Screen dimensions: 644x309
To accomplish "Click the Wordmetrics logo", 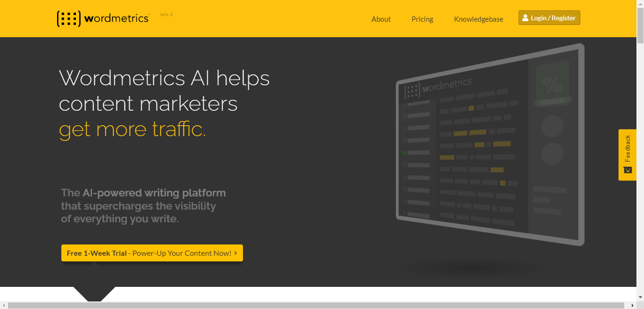I will click(x=103, y=18).
